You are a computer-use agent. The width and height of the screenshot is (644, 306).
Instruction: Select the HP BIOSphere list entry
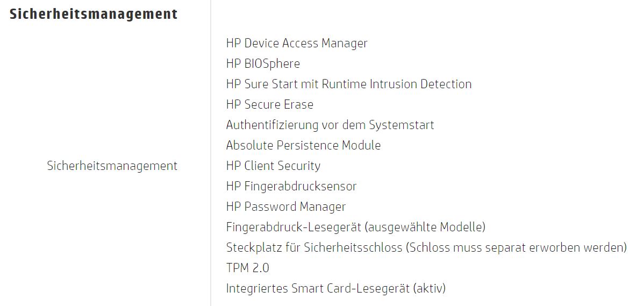click(263, 63)
